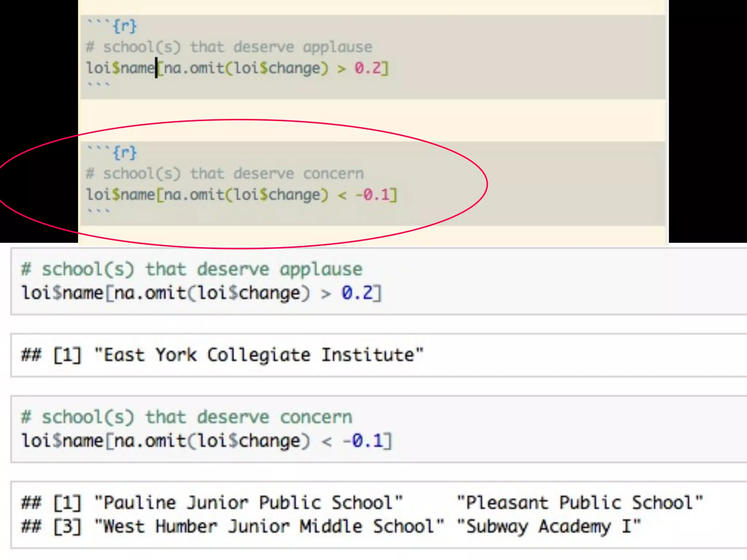
Task: Click closing backticks of the first chunk
Action: [x=98, y=85]
